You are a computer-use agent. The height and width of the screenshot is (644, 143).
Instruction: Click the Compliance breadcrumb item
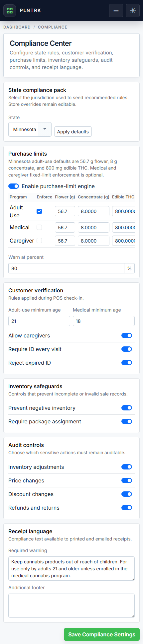click(53, 27)
